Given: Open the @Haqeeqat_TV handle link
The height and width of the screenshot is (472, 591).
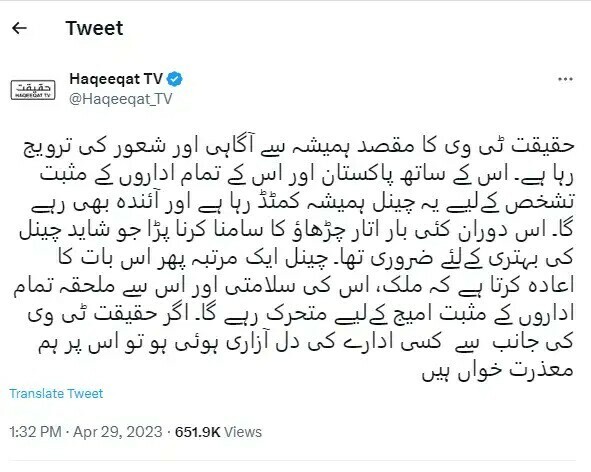Looking at the screenshot, I should pos(121,99).
